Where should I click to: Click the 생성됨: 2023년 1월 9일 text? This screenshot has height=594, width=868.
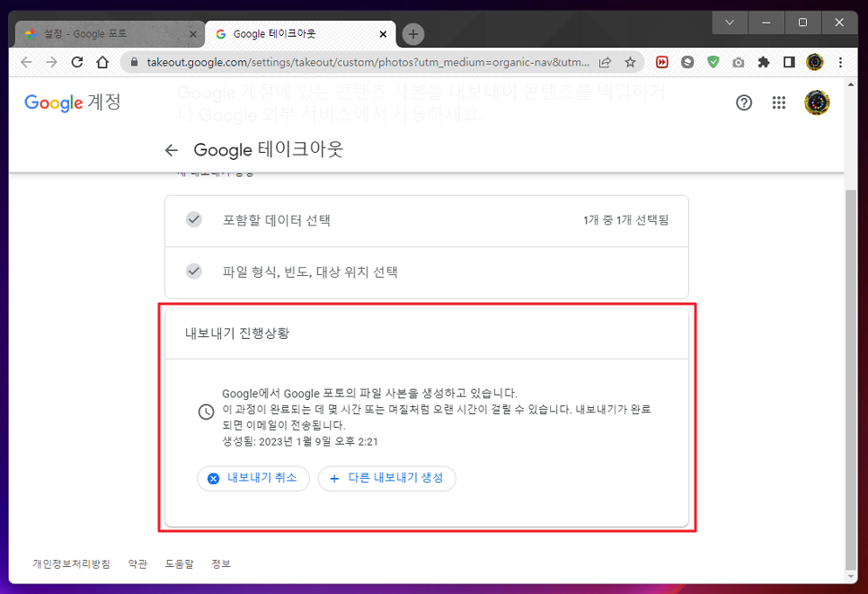[300, 442]
